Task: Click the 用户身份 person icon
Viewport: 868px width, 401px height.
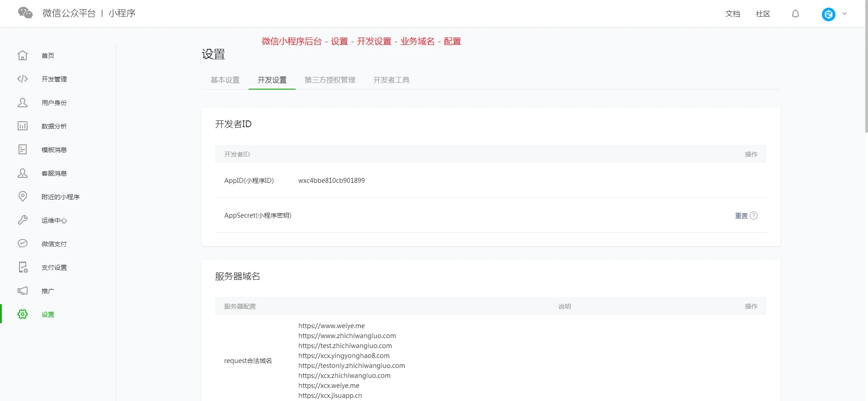Action: pos(23,102)
